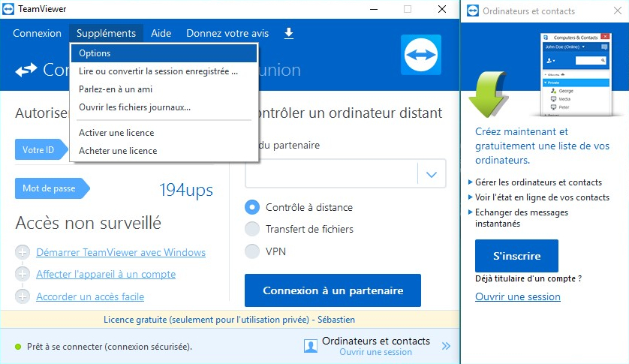Open Ouvrir une session link in contacts window
Screen dimensions: 629x364
[518, 296]
